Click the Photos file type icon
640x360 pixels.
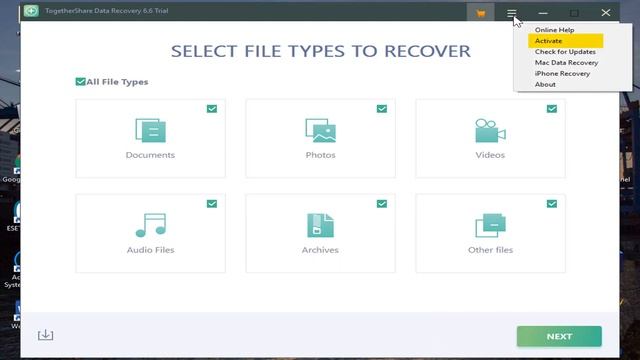point(320,130)
